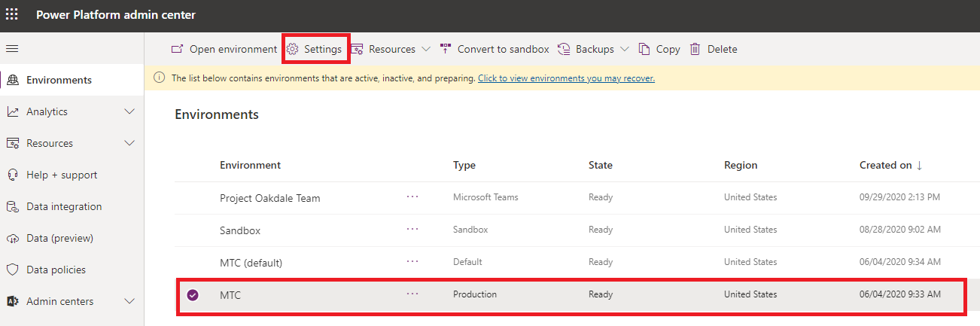
Task: Click the Help + support headset icon
Action: [x=12, y=175]
